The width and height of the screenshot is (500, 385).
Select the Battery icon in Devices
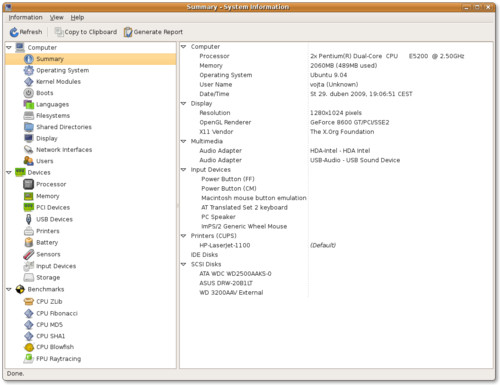pyautogui.click(x=29, y=242)
